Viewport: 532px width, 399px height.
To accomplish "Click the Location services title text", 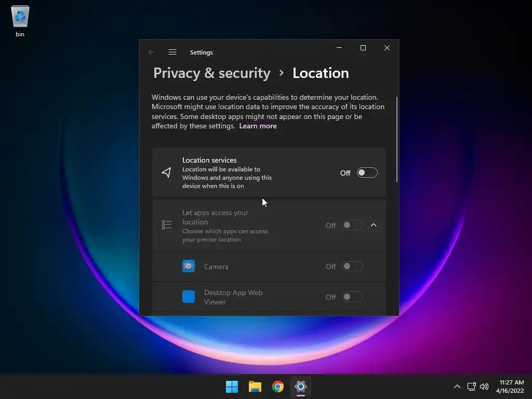I will 209,160.
